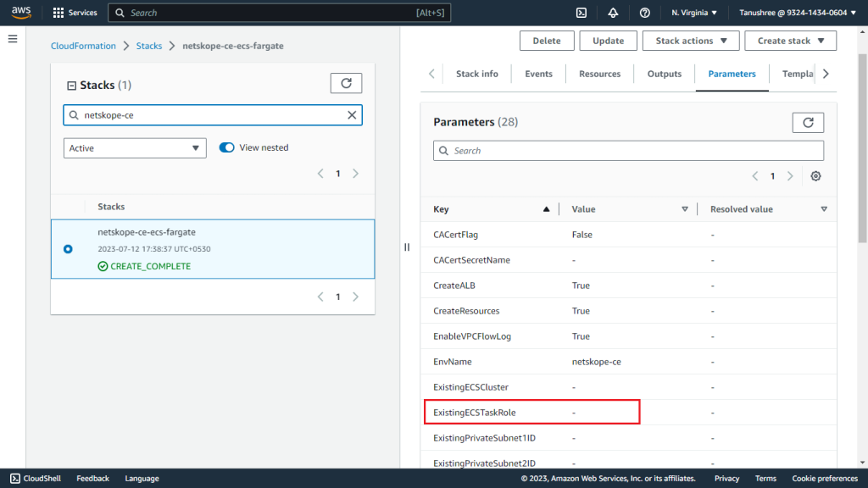Screen dimensions: 868x488
Task: Refresh the Parameters table
Action: (x=808, y=122)
